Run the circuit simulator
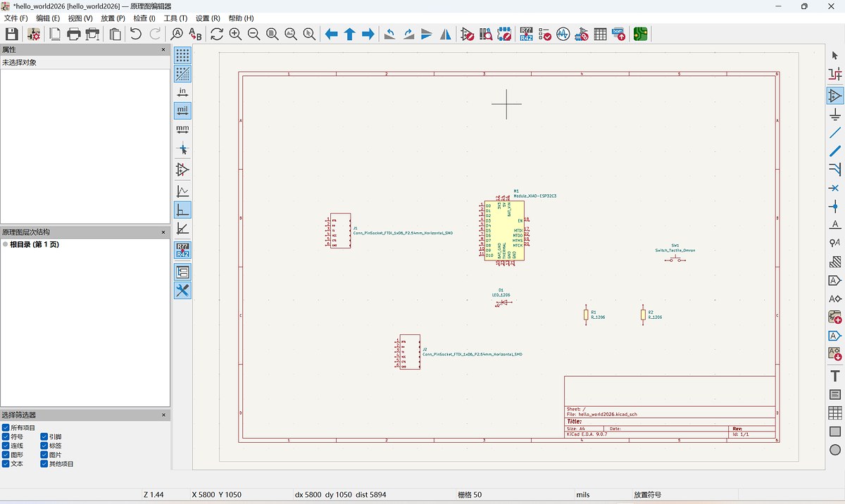The width and height of the screenshot is (845, 504). [563, 33]
